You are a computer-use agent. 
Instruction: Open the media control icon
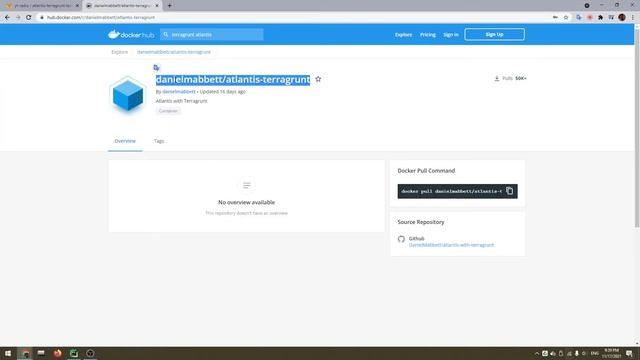click(x=611, y=18)
